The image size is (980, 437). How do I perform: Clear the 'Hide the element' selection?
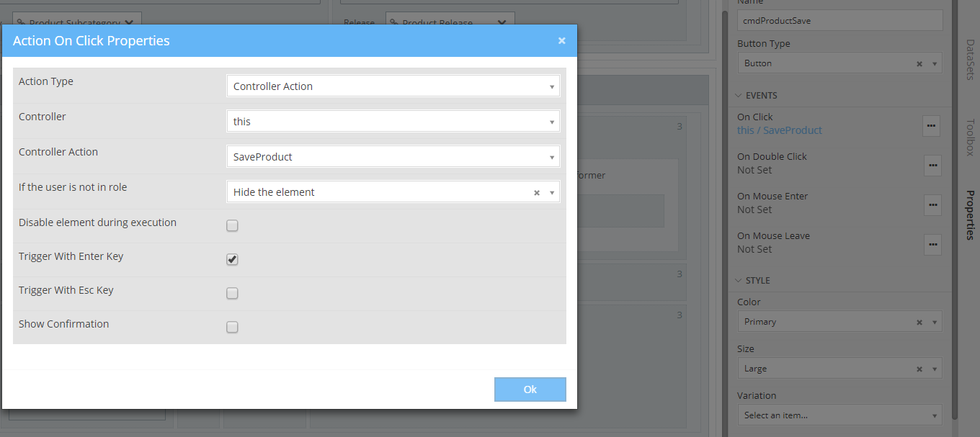point(536,192)
